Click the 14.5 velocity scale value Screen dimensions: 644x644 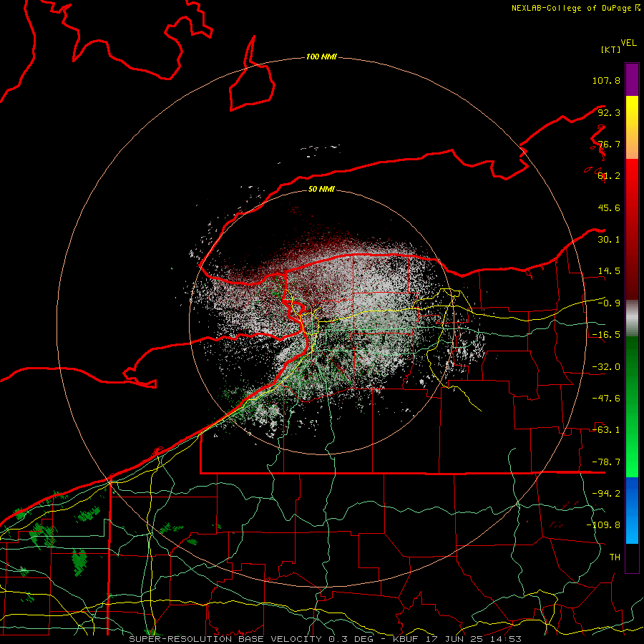(609, 271)
